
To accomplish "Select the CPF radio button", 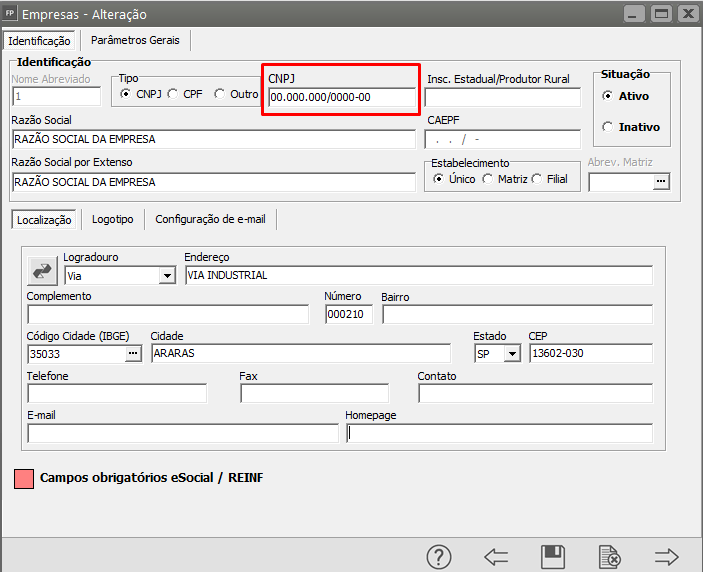I will pos(173,94).
